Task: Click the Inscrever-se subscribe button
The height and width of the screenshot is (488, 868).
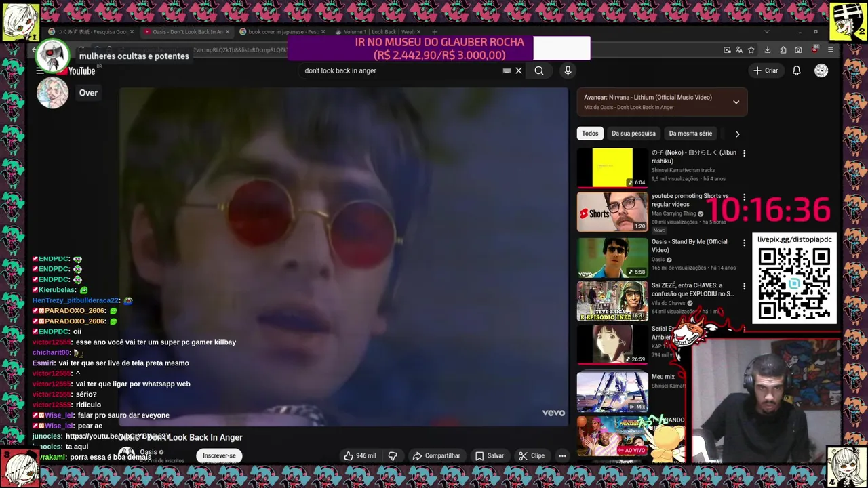Action: pos(219,455)
